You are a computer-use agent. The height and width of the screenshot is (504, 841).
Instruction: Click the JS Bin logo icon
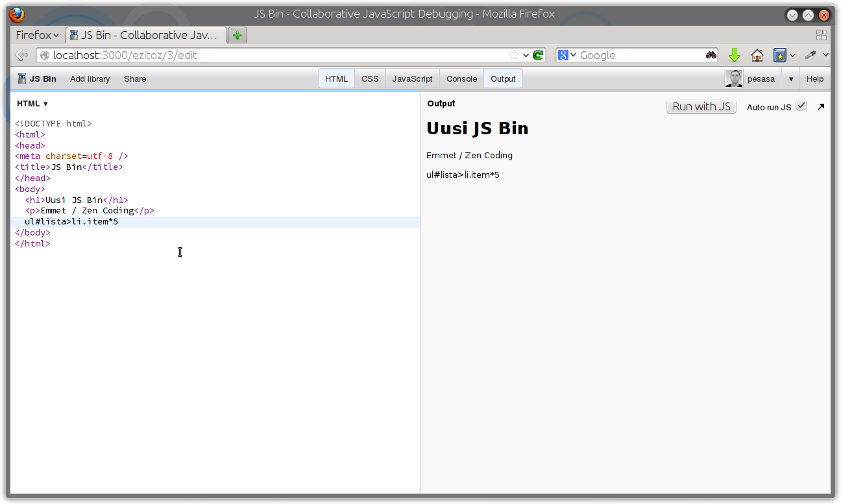coord(22,78)
